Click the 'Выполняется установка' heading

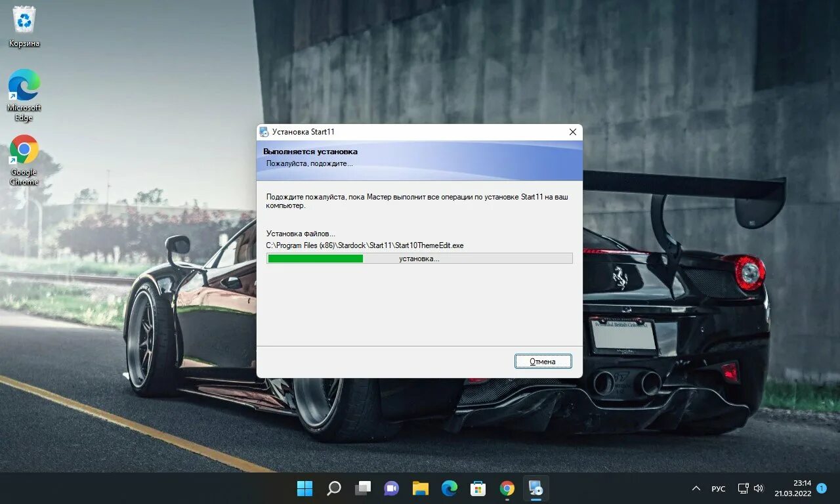[x=310, y=152]
